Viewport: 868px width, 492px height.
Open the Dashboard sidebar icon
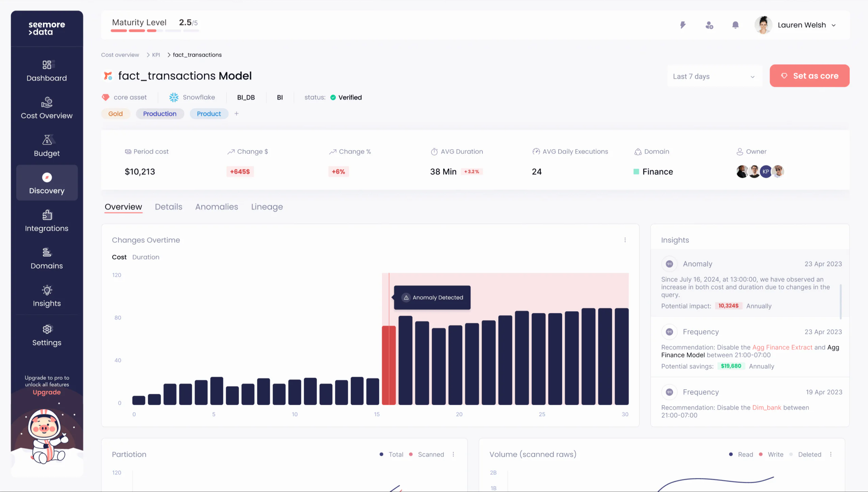(x=47, y=65)
